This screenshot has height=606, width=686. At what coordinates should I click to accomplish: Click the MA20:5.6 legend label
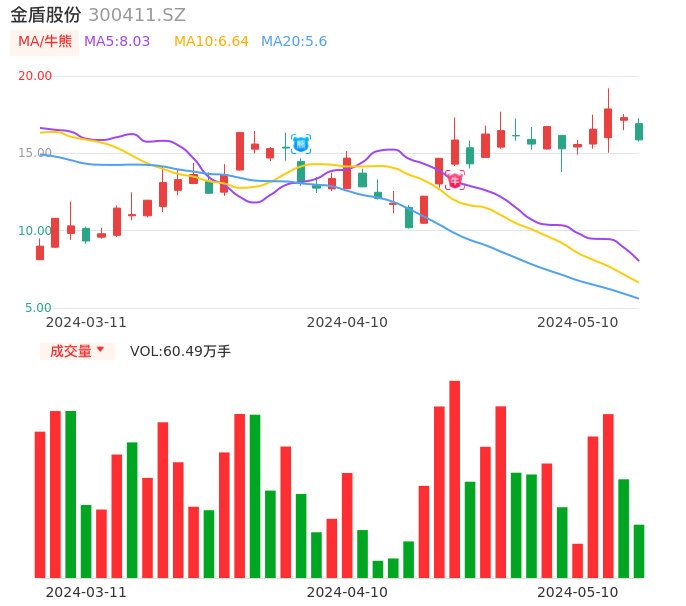tap(294, 42)
